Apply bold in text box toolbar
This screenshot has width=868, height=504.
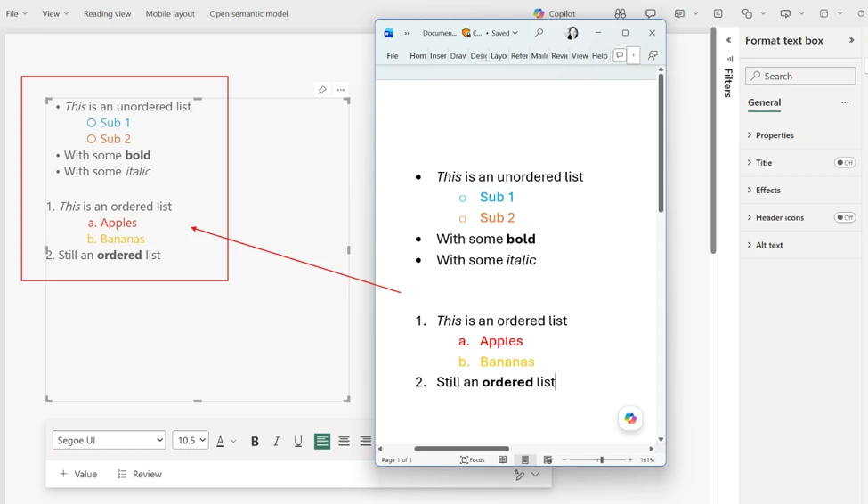(255, 441)
